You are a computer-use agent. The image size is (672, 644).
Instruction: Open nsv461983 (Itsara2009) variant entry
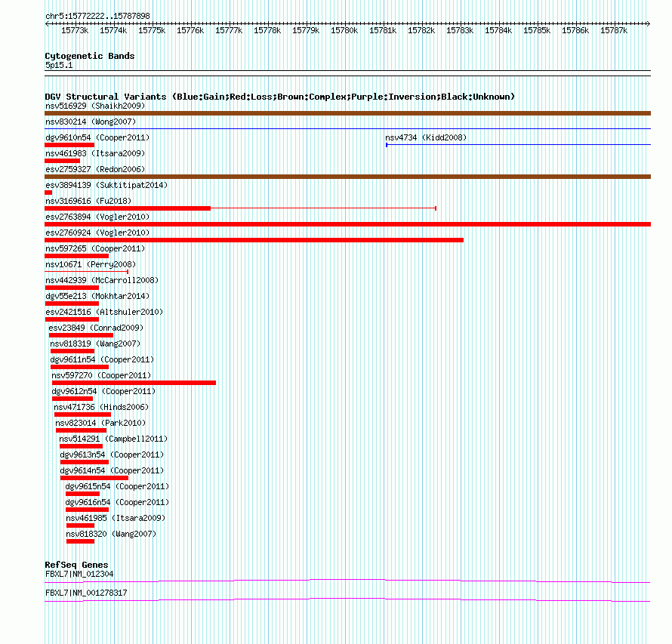[x=95, y=153]
